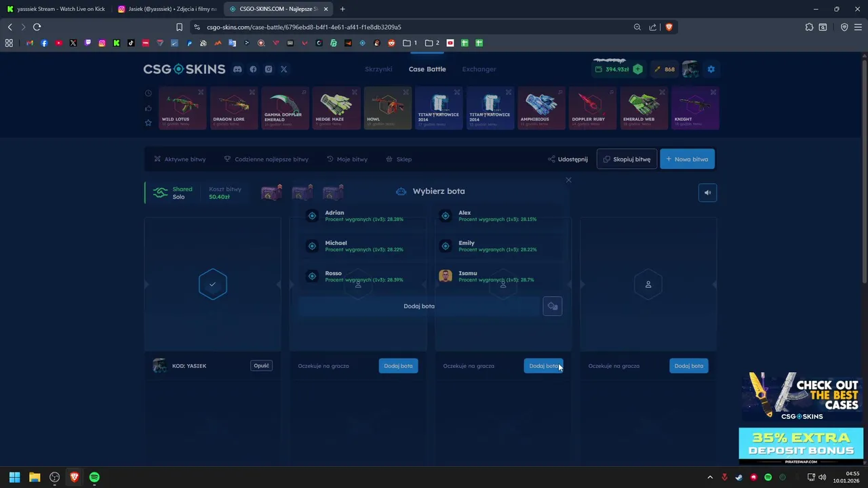Open the Dragon Lore drop card
The width and height of the screenshot is (868, 488).
click(x=234, y=108)
